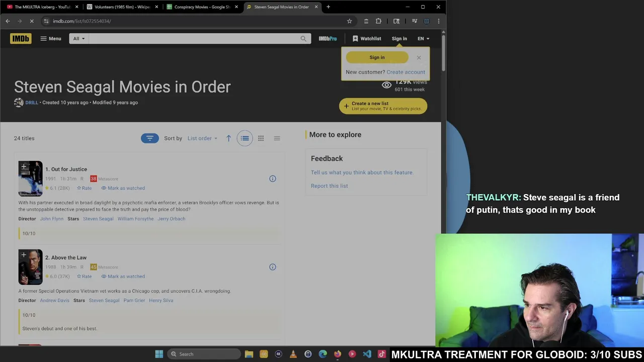Click Create a new list button

click(x=383, y=106)
